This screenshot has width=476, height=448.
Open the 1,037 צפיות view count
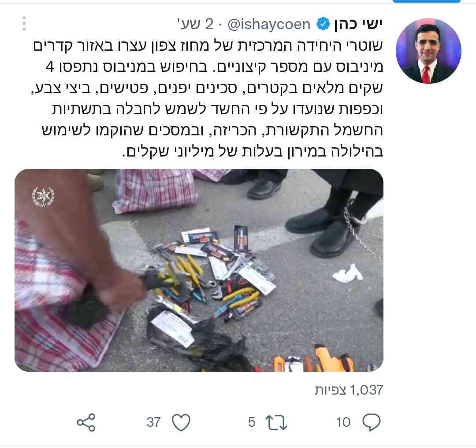[349, 390]
